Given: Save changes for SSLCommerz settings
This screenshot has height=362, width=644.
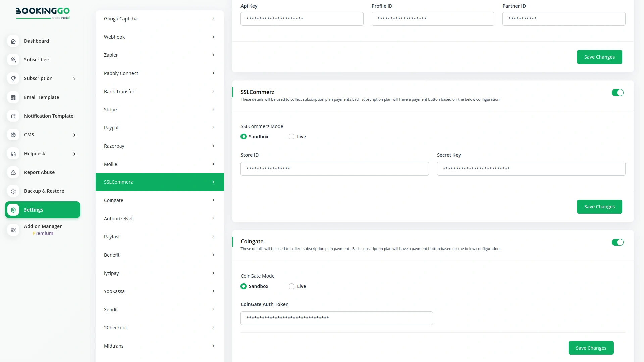Looking at the screenshot, I should (599, 206).
